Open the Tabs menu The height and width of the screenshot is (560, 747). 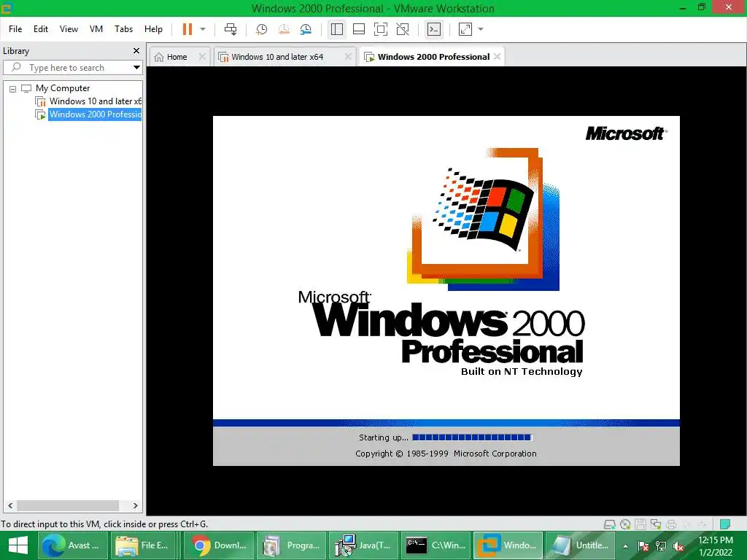click(x=123, y=29)
